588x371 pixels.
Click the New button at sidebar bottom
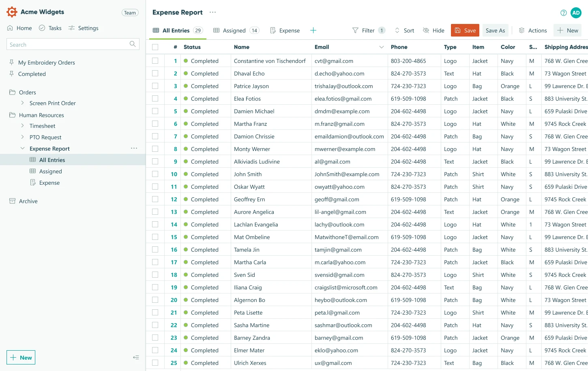pos(21,358)
